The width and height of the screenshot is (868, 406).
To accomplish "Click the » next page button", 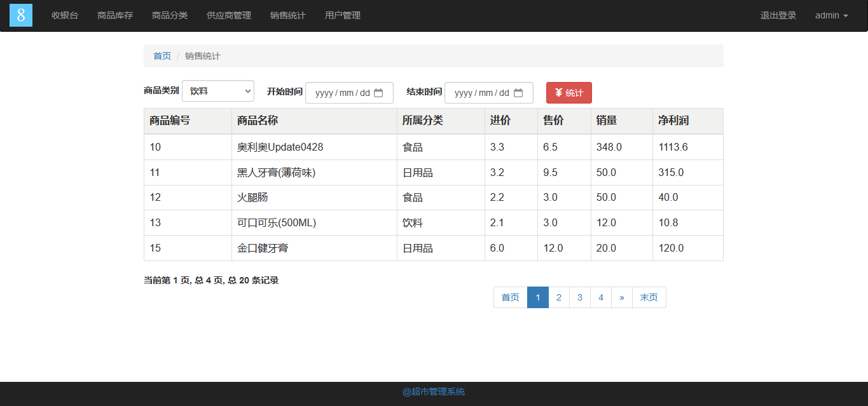I will click(x=622, y=297).
